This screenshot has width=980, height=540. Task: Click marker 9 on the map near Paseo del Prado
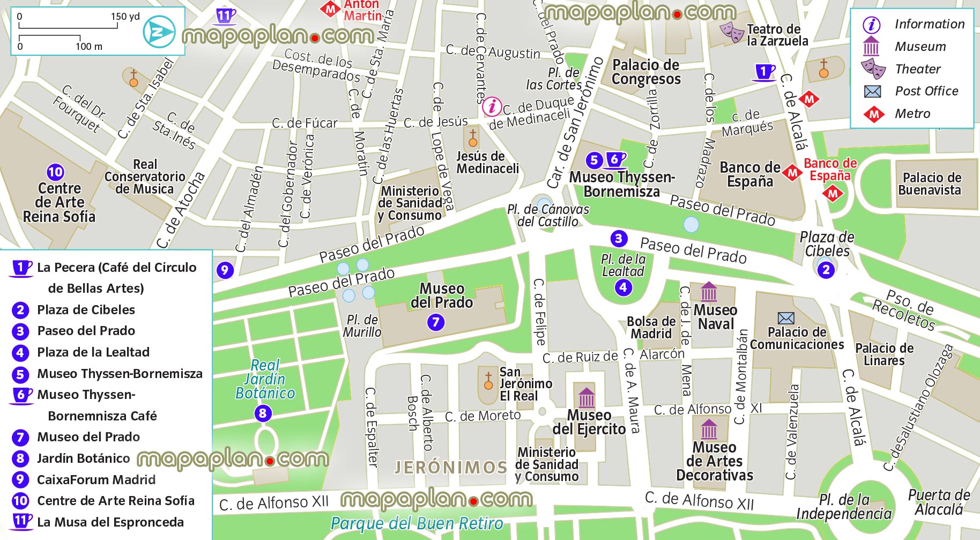tap(225, 270)
